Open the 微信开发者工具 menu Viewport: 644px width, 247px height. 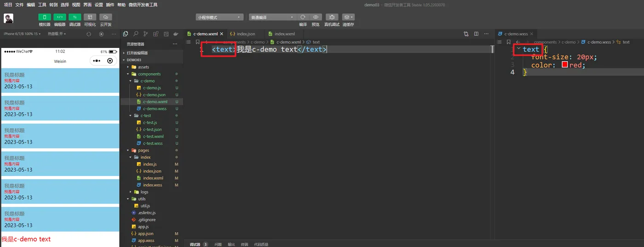(x=143, y=5)
